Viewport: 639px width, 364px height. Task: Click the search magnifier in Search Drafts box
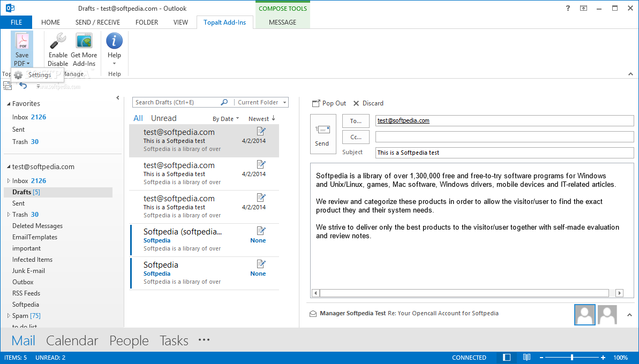(224, 102)
